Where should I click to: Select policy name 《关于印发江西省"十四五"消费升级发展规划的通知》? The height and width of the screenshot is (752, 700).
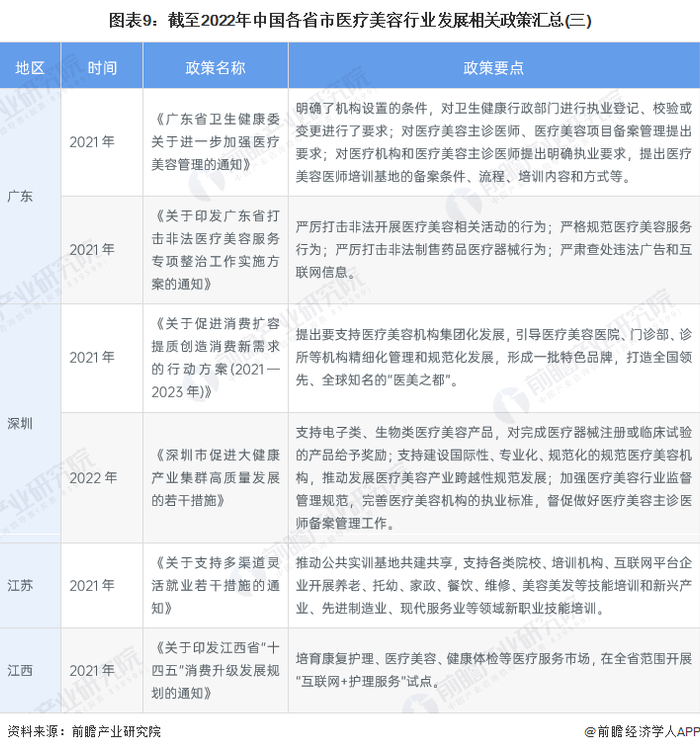pos(215,670)
